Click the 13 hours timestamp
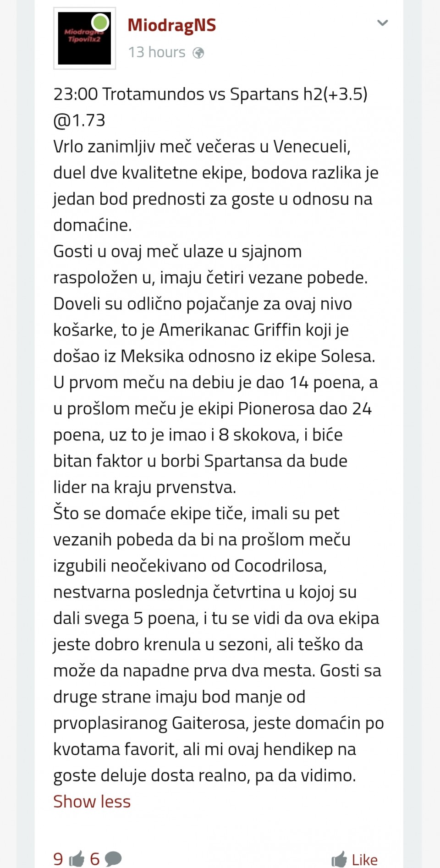 click(x=157, y=53)
